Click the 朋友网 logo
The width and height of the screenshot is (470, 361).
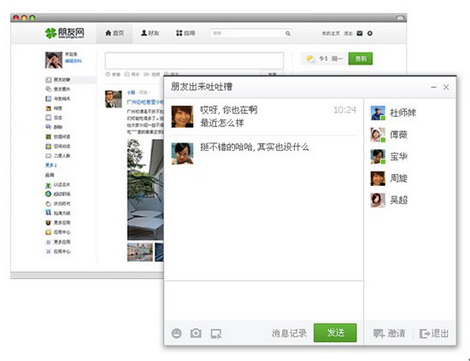[65, 33]
